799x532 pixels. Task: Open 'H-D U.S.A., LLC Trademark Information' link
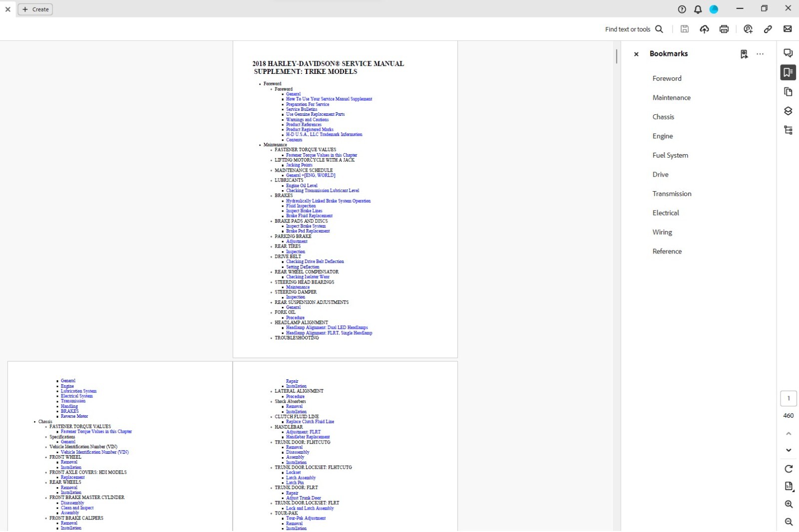324,134
